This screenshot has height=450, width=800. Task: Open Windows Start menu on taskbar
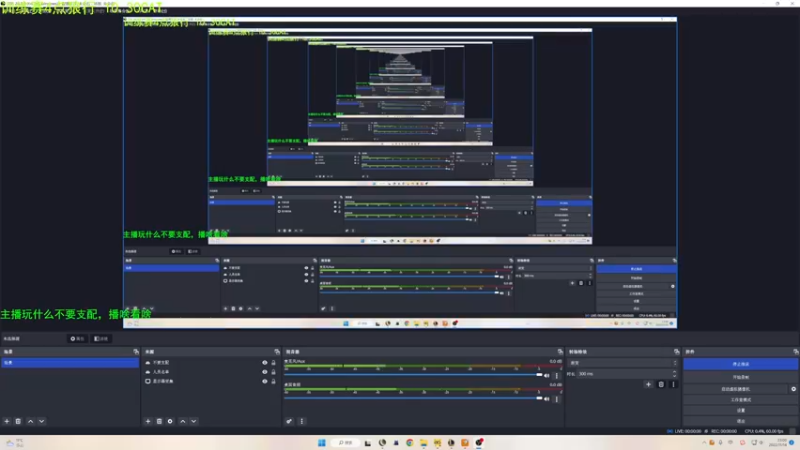[321, 442]
